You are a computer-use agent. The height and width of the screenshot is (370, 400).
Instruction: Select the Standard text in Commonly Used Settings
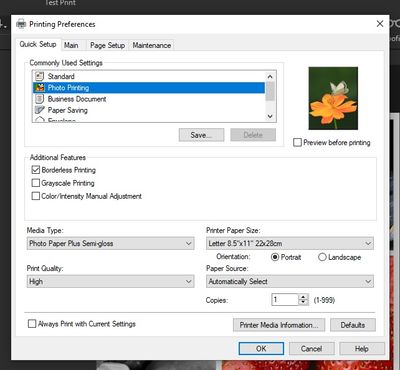[x=61, y=76]
